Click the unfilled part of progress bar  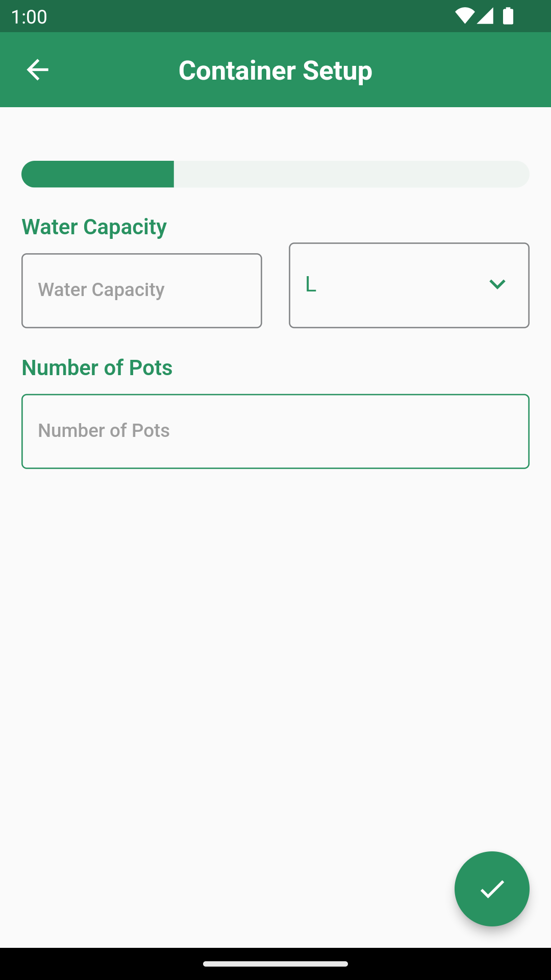[x=351, y=174]
